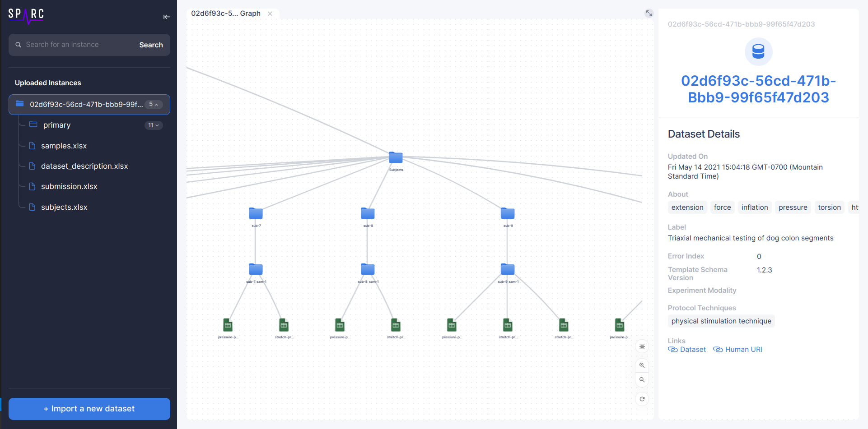Select the 02d6f93c Graph tab
The height and width of the screenshot is (429, 868).
pyautogui.click(x=225, y=14)
